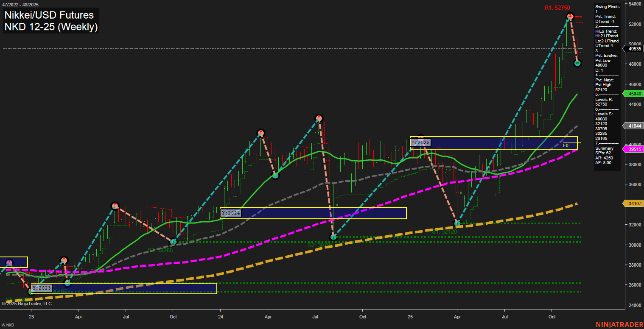Click the August 2024 swing low pivot marker

coord(333,237)
